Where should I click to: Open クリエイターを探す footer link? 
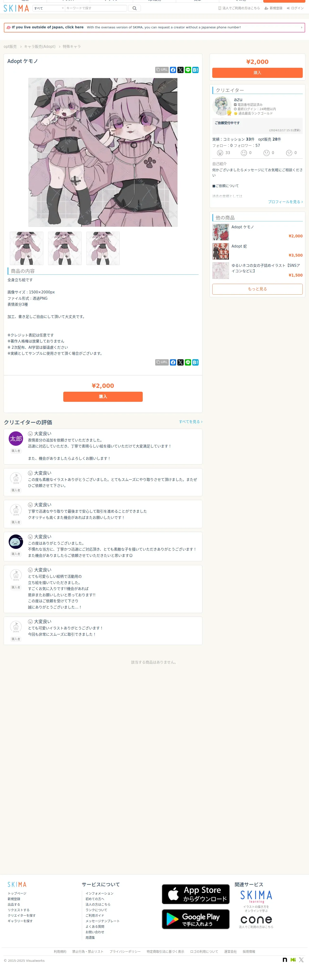coord(22,916)
